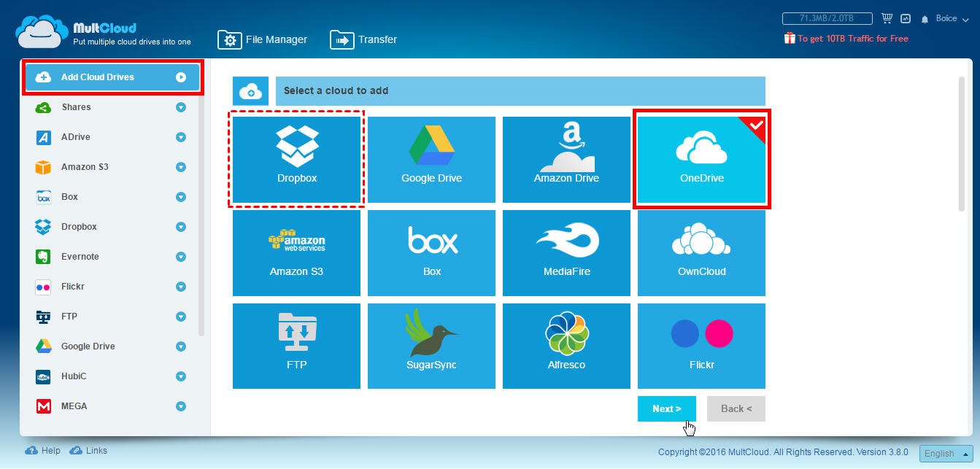This screenshot has height=469, width=980.
Task: Expand the FTP sidebar arrow
Action: click(181, 317)
